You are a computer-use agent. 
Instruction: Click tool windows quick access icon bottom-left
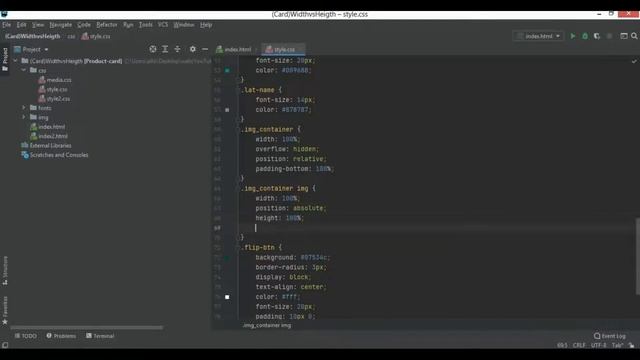5,345
